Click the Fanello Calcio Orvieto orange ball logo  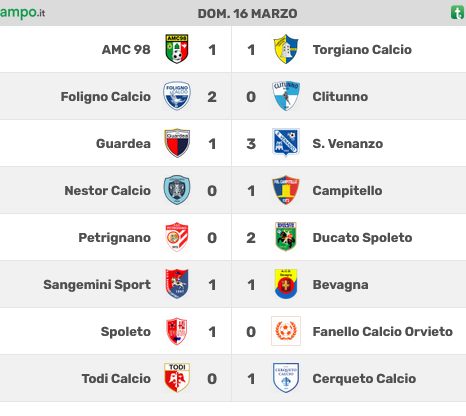coord(286,331)
